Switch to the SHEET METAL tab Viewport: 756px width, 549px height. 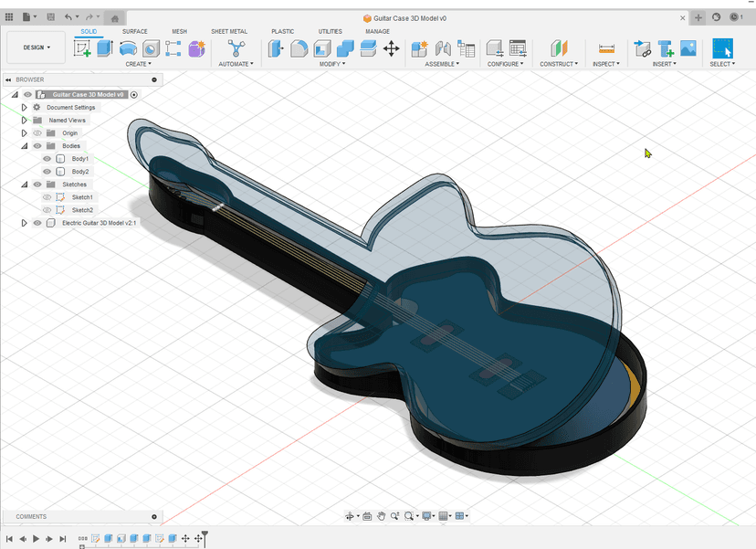tap(229, 31)
